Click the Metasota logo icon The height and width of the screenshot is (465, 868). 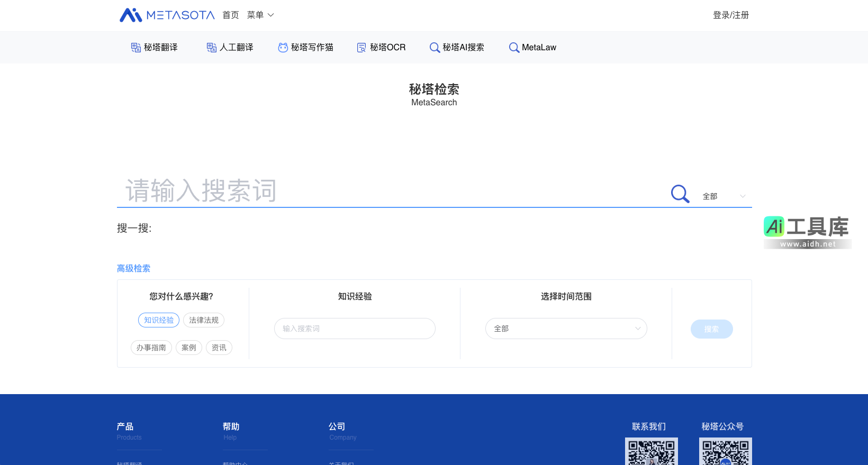pyautogui.click(x=131, y=15)
